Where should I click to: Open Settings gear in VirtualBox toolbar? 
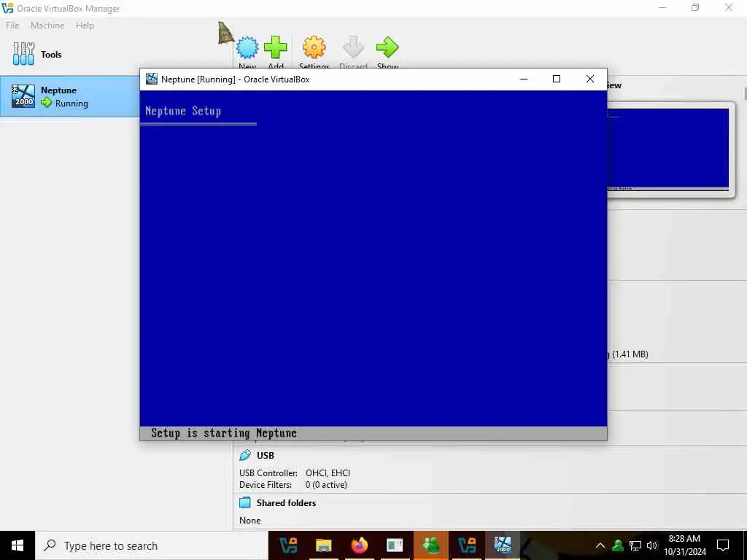tap(314, 47)
